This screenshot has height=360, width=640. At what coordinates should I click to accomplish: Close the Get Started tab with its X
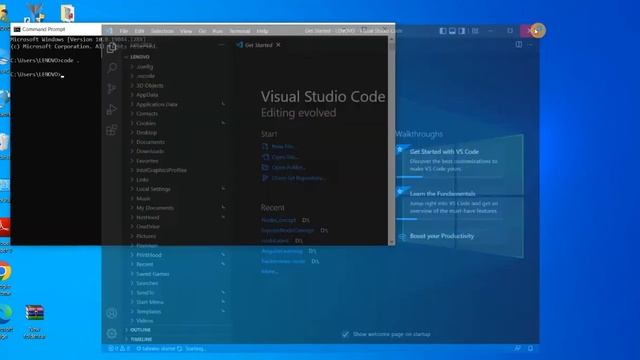point(278,45)
